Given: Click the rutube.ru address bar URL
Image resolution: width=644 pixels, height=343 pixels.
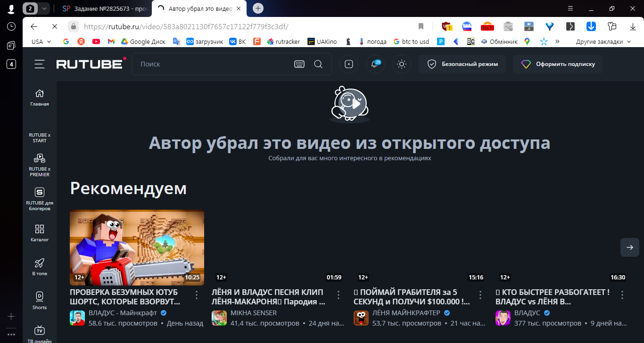Looking at the screenshot, I should pos(186,26).
